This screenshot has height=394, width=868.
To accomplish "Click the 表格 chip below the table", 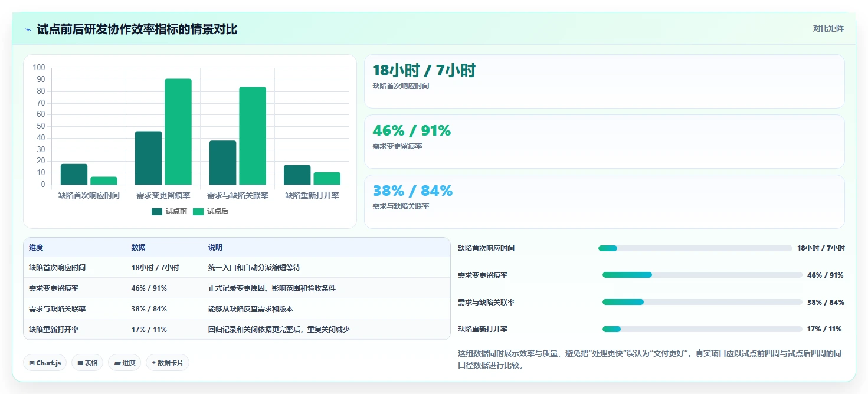I will point(88,363).
